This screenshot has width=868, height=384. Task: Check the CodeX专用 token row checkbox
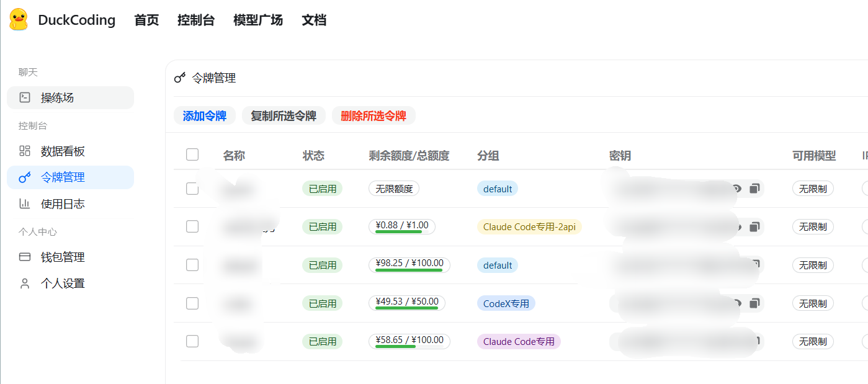click(x=192, y=303)
